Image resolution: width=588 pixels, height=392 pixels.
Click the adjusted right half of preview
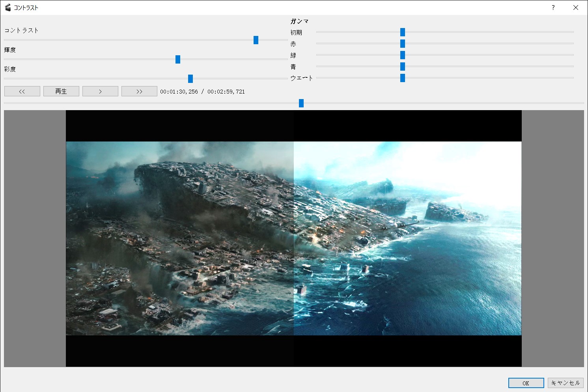(x=407, y=238)
